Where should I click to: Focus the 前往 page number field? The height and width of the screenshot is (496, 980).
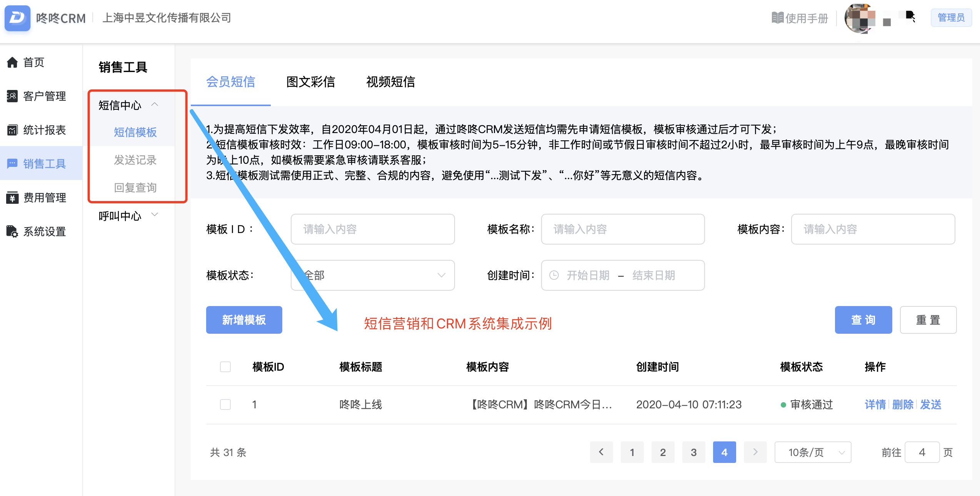coord(922,452)
